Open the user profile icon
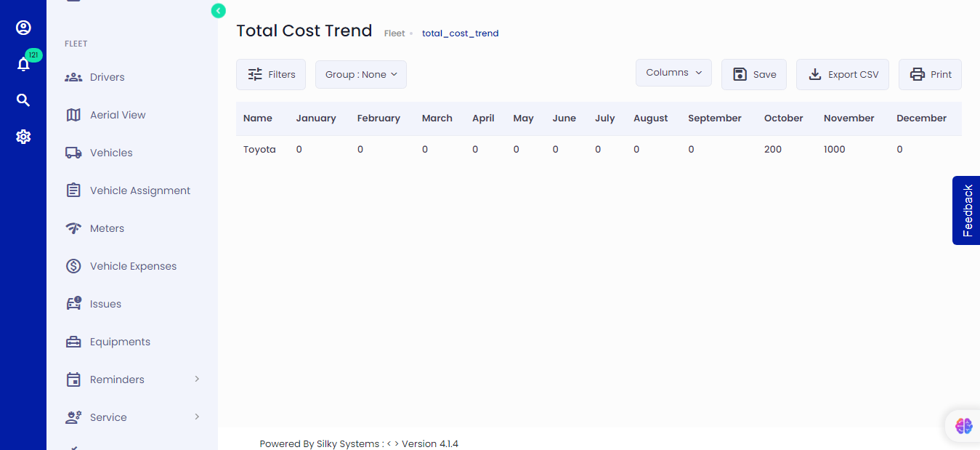Viewport: 980px width, 450px height. click(x=23, y=28)
